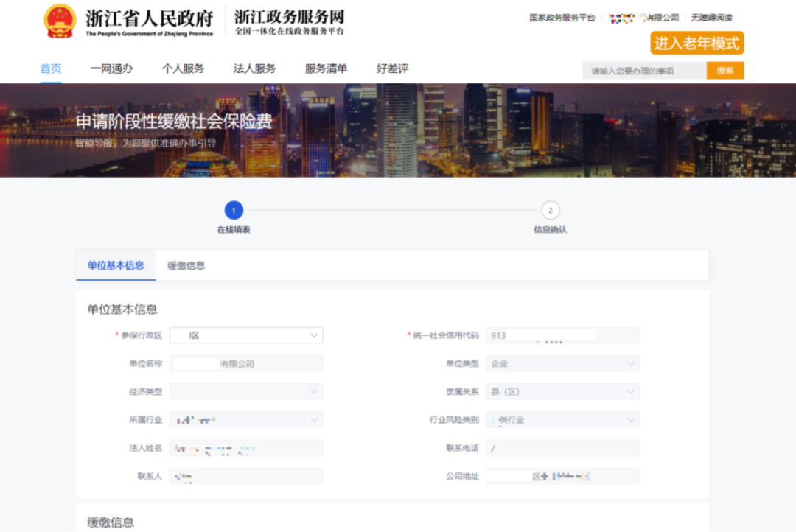Click the 无障碍阅读 link

click(712, 18)
